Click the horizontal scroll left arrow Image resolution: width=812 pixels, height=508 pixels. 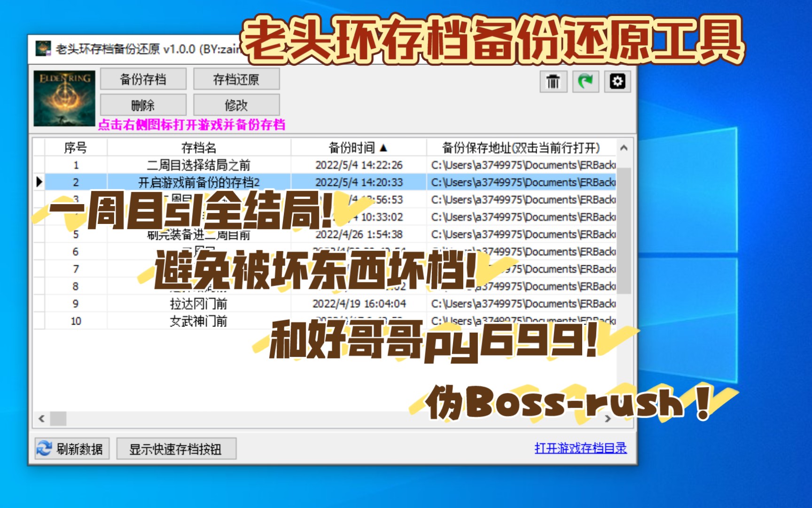coord(41,418)
